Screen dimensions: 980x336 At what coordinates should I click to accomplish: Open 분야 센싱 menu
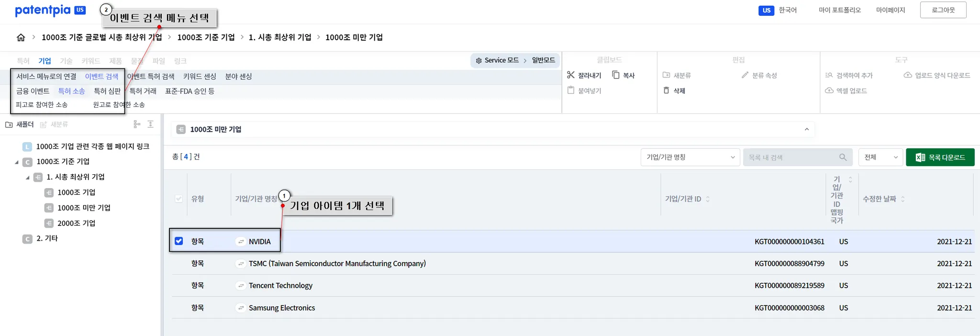click(x=238, y=77)
